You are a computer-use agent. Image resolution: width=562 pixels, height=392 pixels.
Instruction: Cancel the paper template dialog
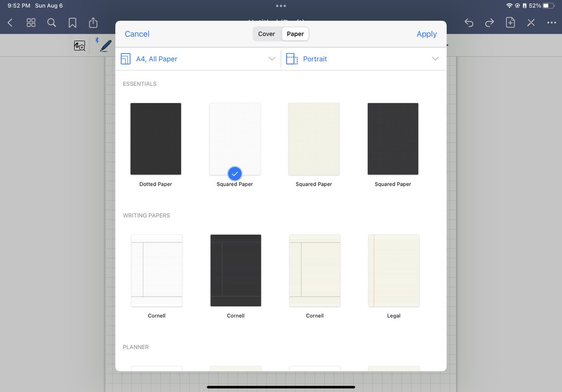tap(137, 34)
